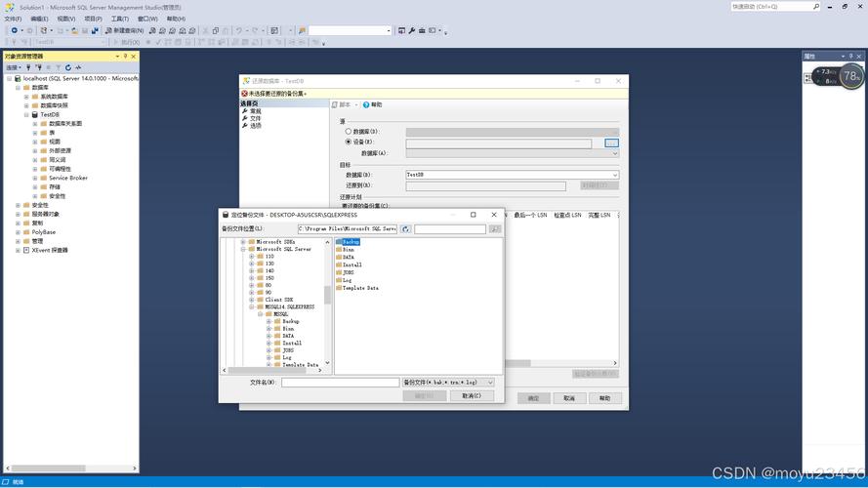Viewport: 868px width, 488px height.
Task: Click vertical scrollbar of folder tree pane
Action: click(x=327, y=293)
